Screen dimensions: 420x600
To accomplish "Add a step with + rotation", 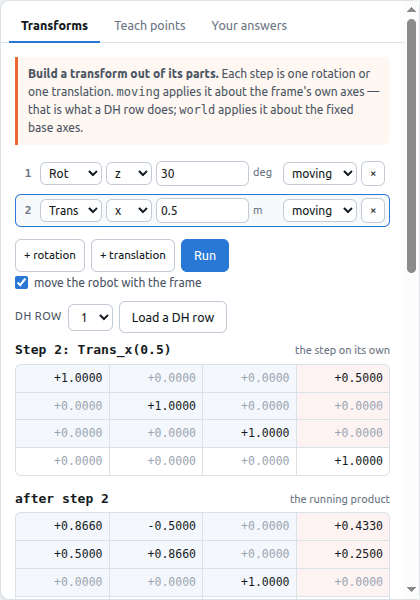I will [50, 255].
